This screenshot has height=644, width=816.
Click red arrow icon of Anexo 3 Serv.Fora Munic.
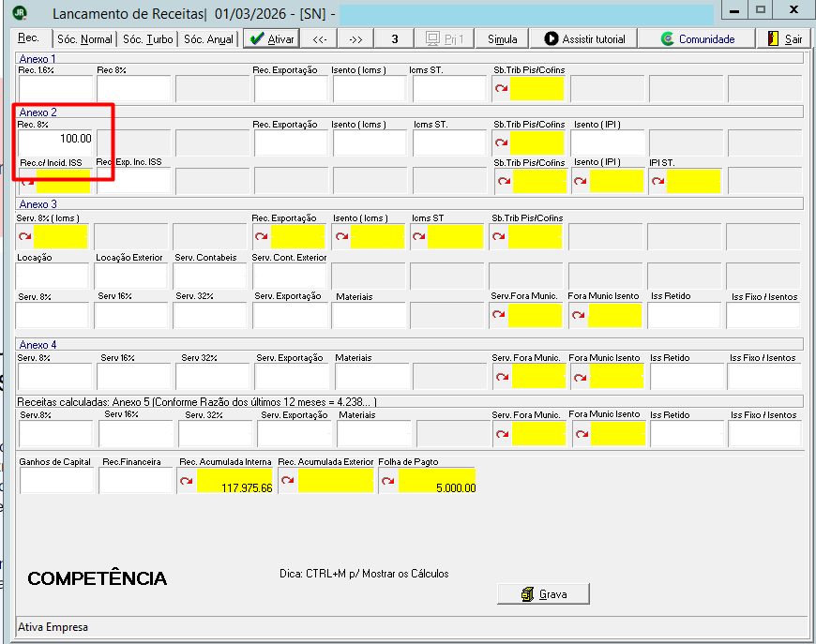pos(499,315)
